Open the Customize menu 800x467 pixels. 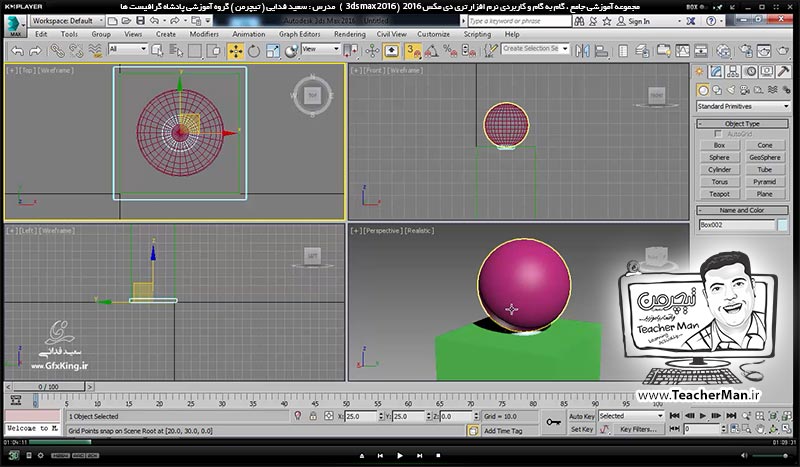click(x=434, y=34)
